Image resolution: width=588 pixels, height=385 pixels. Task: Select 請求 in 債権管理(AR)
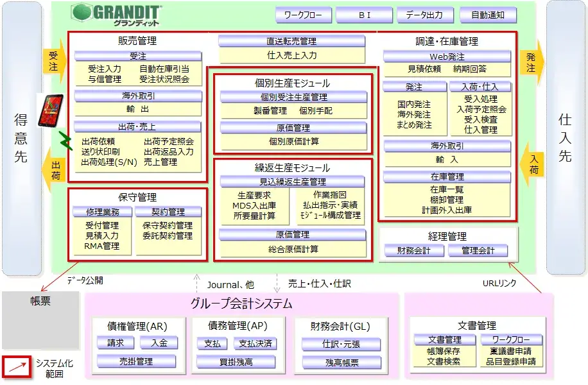[x=116, y=343]
